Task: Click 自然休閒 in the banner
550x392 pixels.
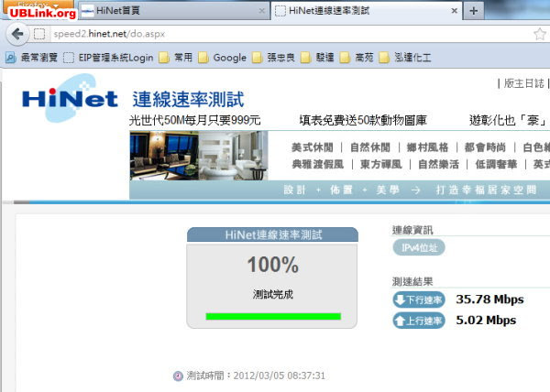Action: [370, 147]
